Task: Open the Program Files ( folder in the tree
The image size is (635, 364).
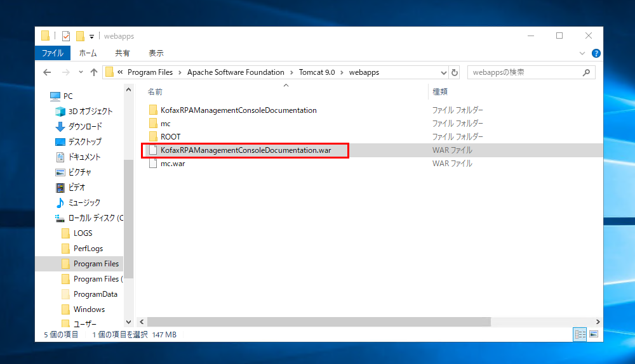Action: click(98, 279)
